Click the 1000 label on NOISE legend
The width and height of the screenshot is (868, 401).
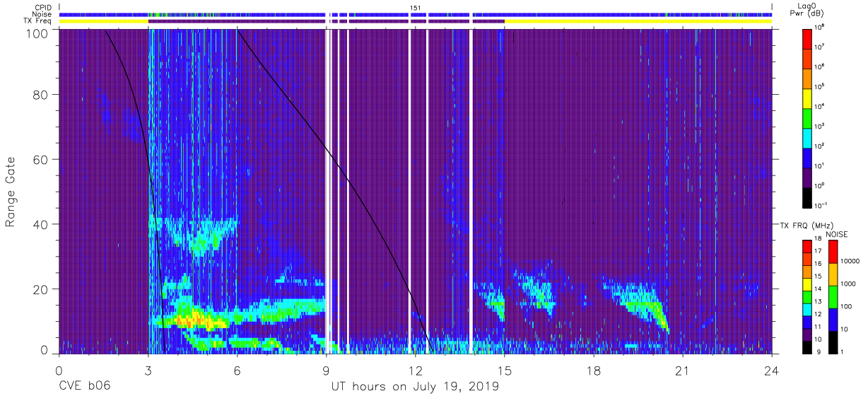850,284
